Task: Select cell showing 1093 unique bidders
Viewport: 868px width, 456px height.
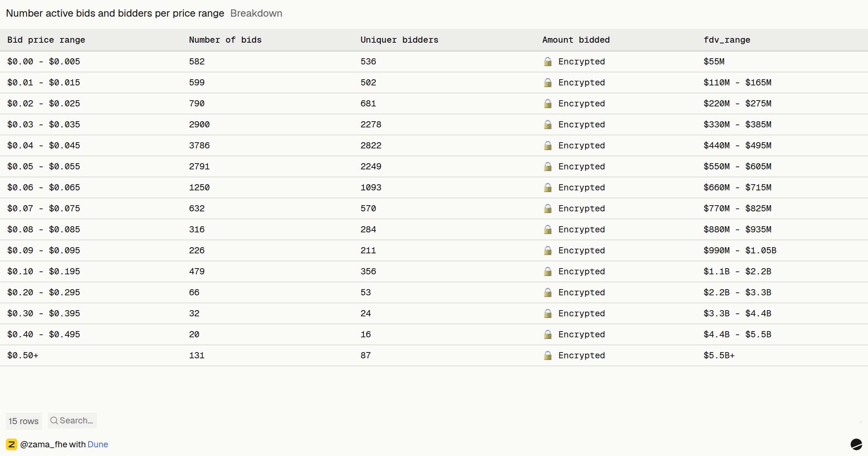Action: (371, 187)
